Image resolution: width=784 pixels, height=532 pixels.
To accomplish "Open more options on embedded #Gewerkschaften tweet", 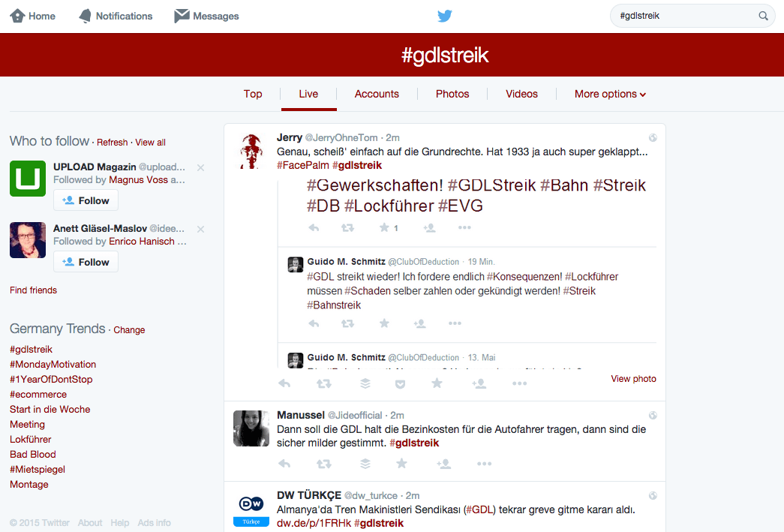I will [x=464, y=227].
